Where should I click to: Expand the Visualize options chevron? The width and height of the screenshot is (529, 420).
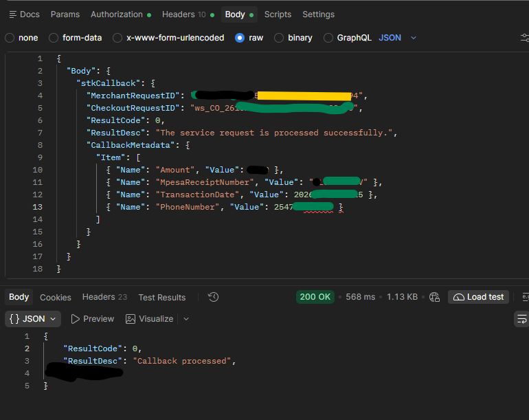pyautogui.click(x=186, y=319)
